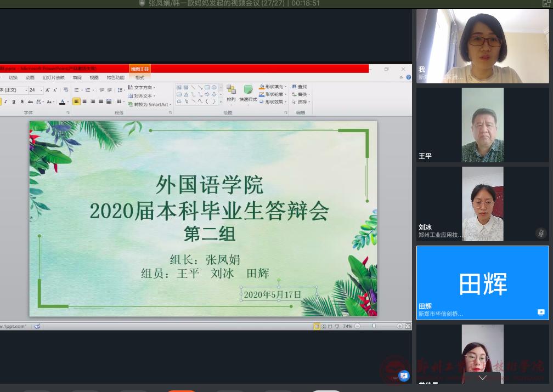Screen dimensions: 553x392
Task: Fit slide to current window
Action: coord(408,326)
